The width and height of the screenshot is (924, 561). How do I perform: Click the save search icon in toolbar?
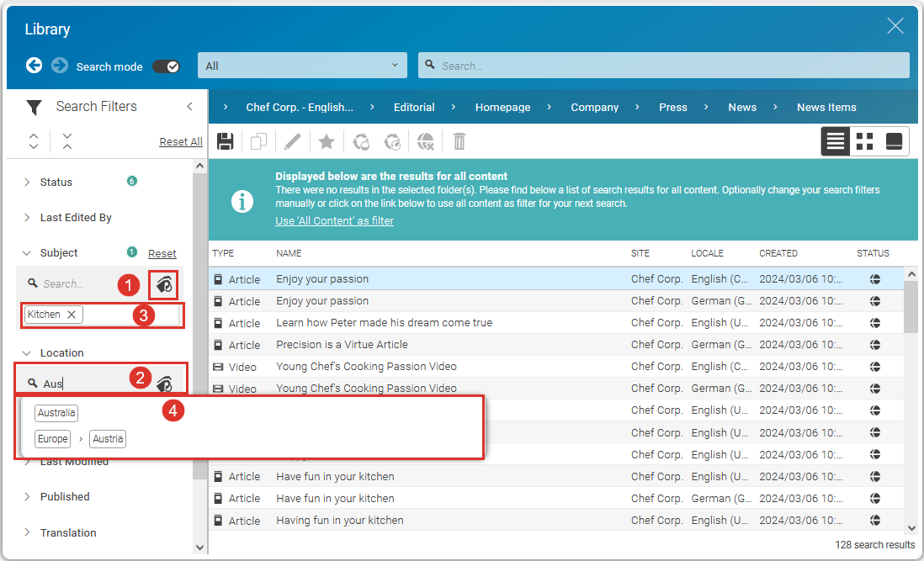click(226, 141)
